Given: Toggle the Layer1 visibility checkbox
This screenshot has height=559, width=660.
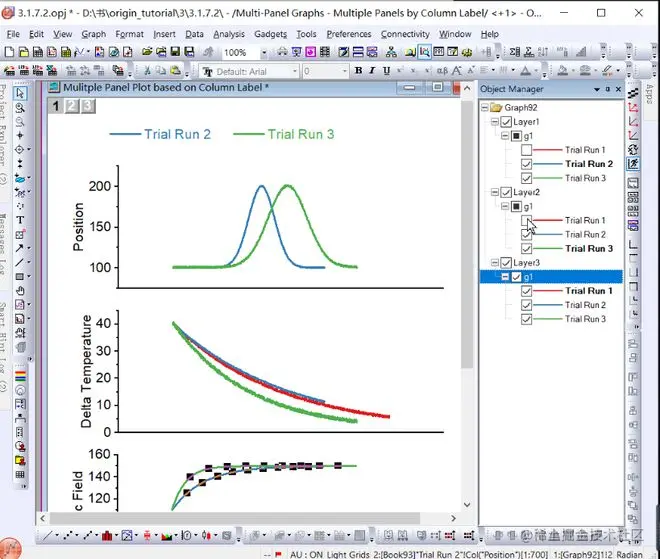Looking at the screenshot, I should tap(506, 122).
